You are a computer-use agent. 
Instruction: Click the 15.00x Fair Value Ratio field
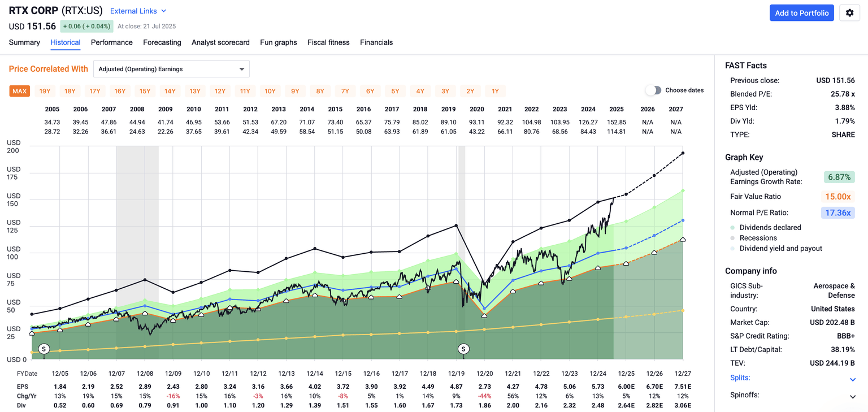click(837, 197)
